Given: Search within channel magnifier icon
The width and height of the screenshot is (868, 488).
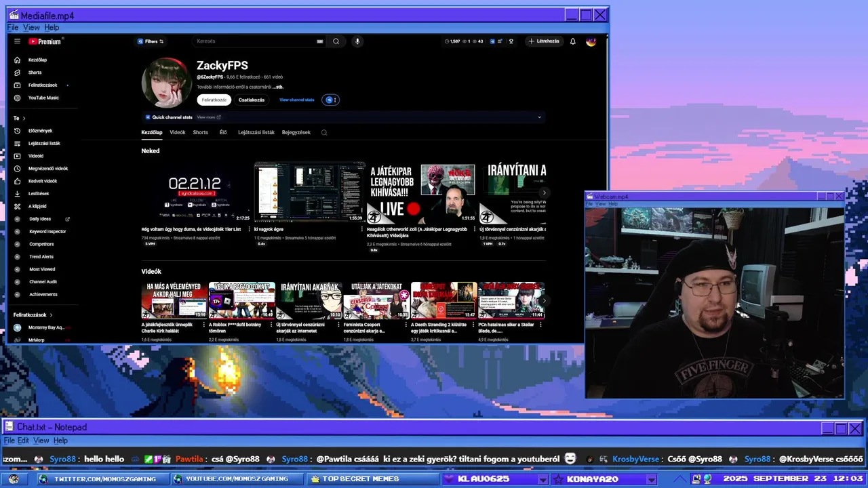Looking at the screenshot, I should [x=324, y=133].
